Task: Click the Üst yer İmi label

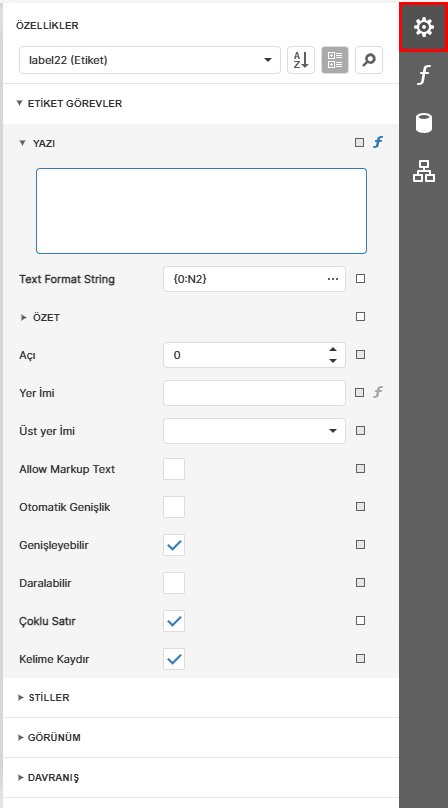Action: tap(47, 431)
